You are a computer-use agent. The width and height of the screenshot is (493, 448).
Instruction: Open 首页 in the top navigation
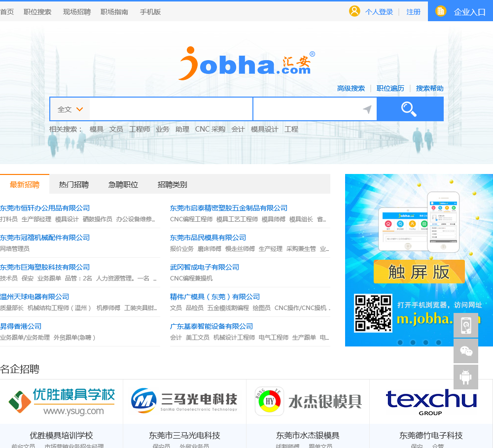coord(7,12)
